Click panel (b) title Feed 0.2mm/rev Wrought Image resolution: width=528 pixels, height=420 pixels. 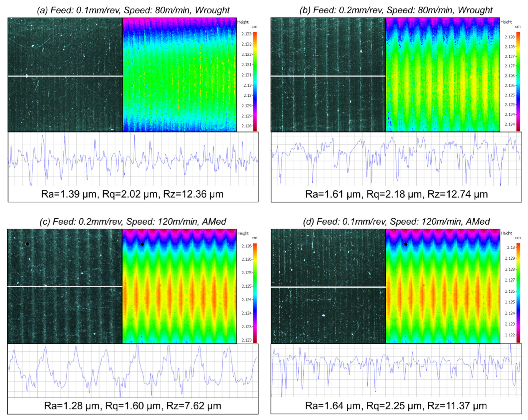pyautogui.click(x=396, y=10)
